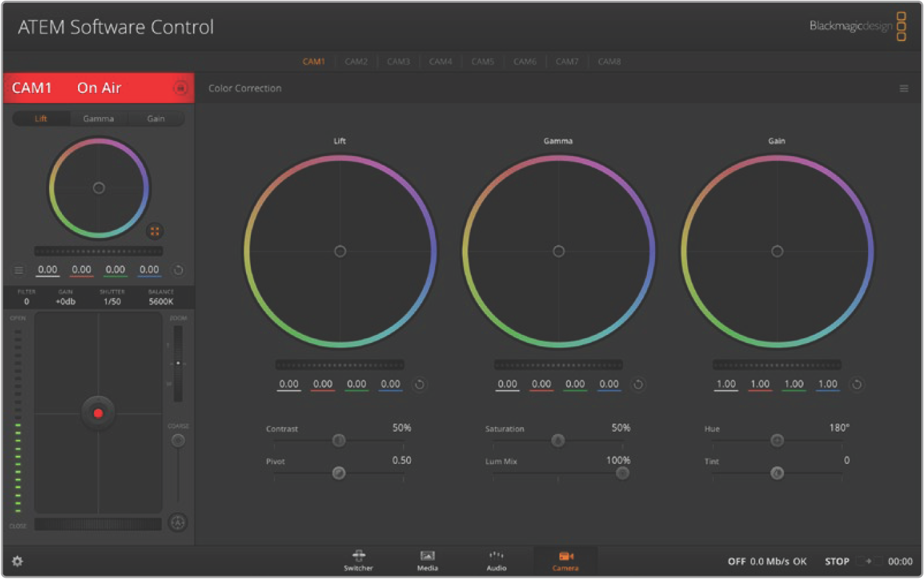Select the Gamma tab in the sidebar
This screenshot has height=579, width=924.
[x=98, y=118]
